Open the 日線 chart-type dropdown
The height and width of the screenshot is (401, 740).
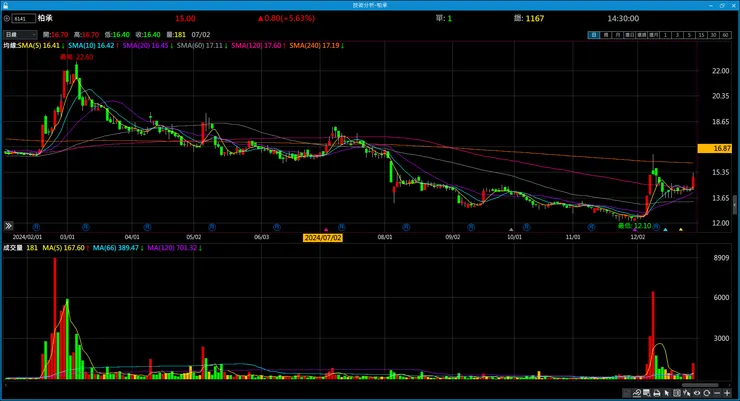pyautogui.click(x=20, y=34)
